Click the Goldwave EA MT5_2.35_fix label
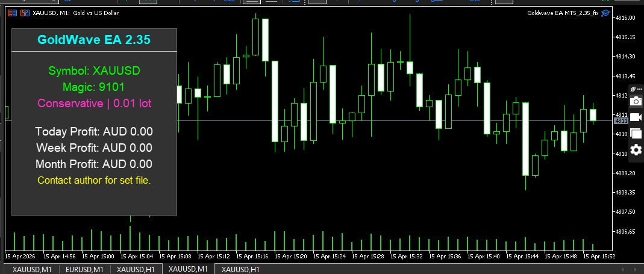This screenshot has width=644, height=274. [563, 13]
